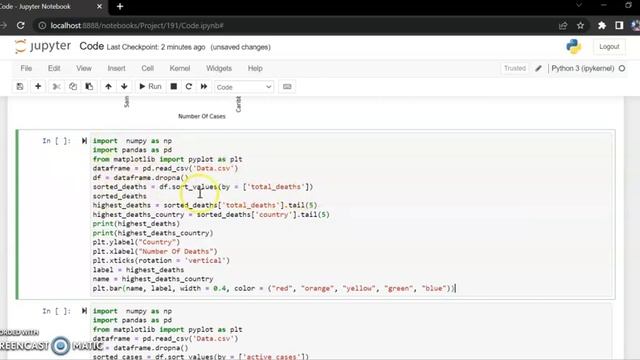This screenshot has width=640, height=360.
Task: Run first cell via its run-cell marker
Action: tap(84, 141)
